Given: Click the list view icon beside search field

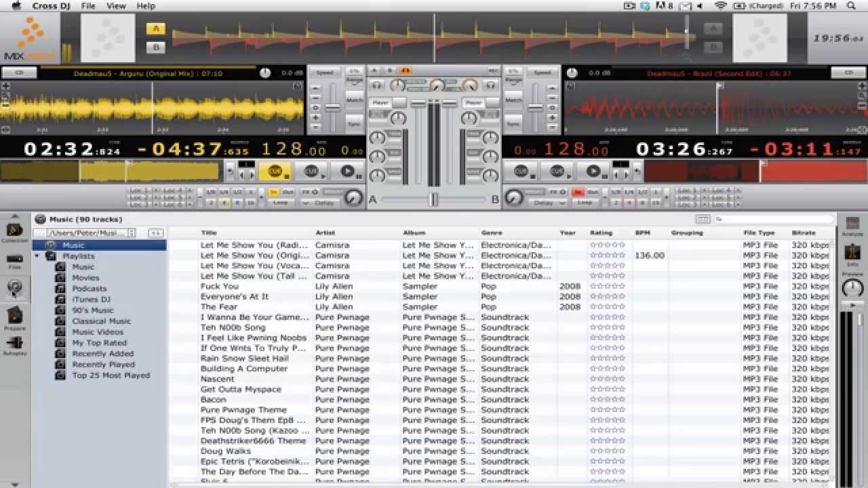Looking at the screenshot, I should (x=703, y=219).
